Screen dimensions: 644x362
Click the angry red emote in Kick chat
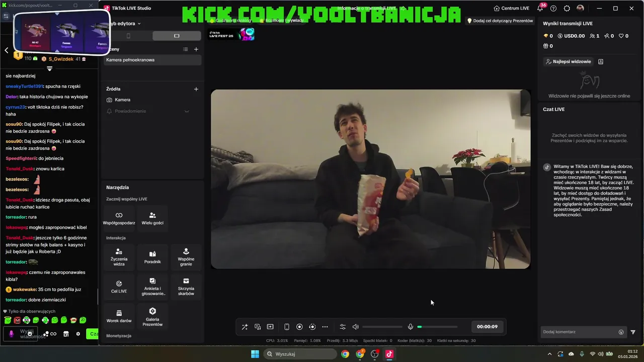click(x=17, y=320)
